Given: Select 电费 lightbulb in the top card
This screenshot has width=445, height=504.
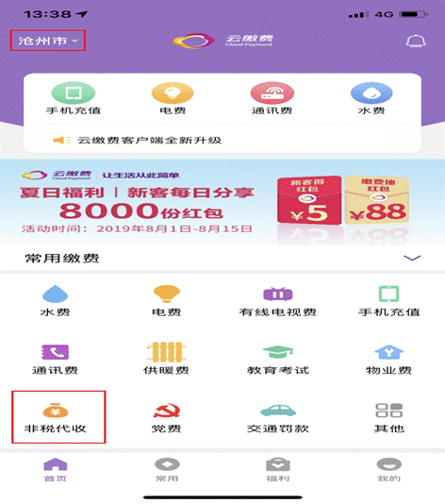Looking at the screenshot, I should [173, 98].
